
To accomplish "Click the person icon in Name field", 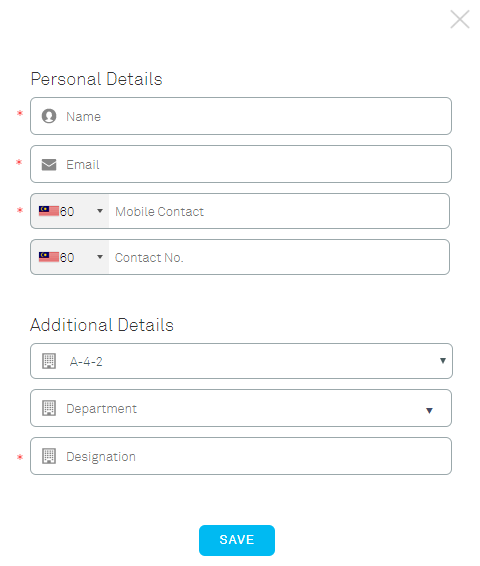I will (49, 116).
